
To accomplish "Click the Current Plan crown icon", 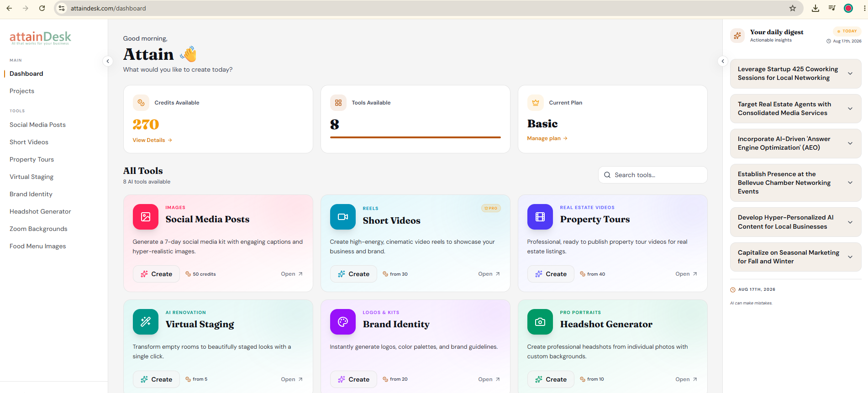I will point(536,103).
